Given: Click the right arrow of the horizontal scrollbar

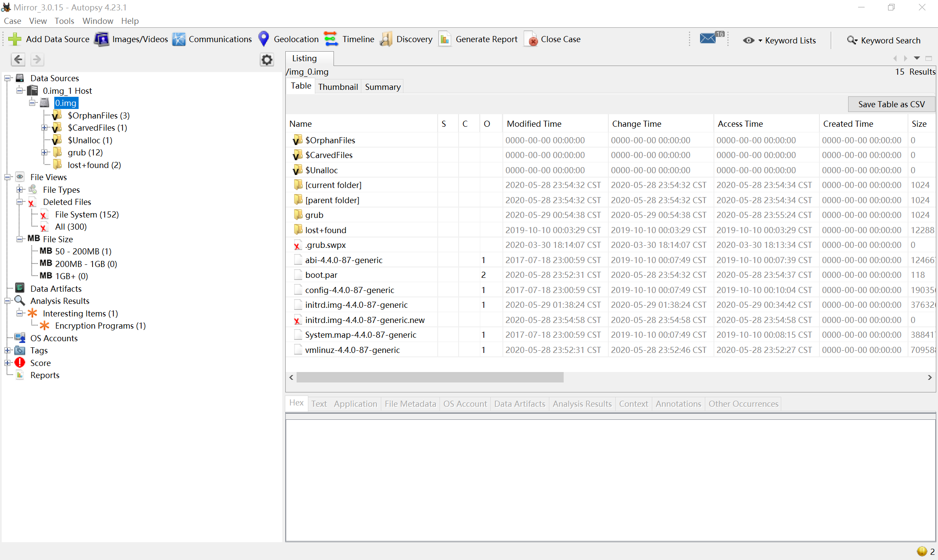Looking at the screenshot, I should [930, 377].
